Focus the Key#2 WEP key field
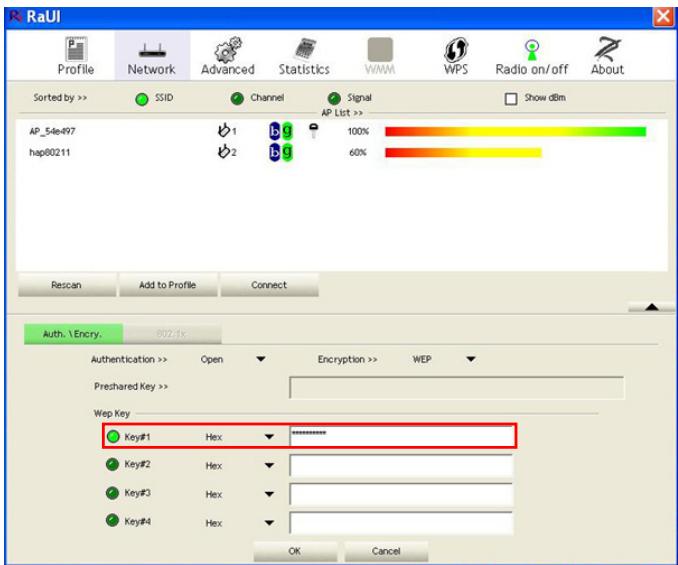 point(401,466)
